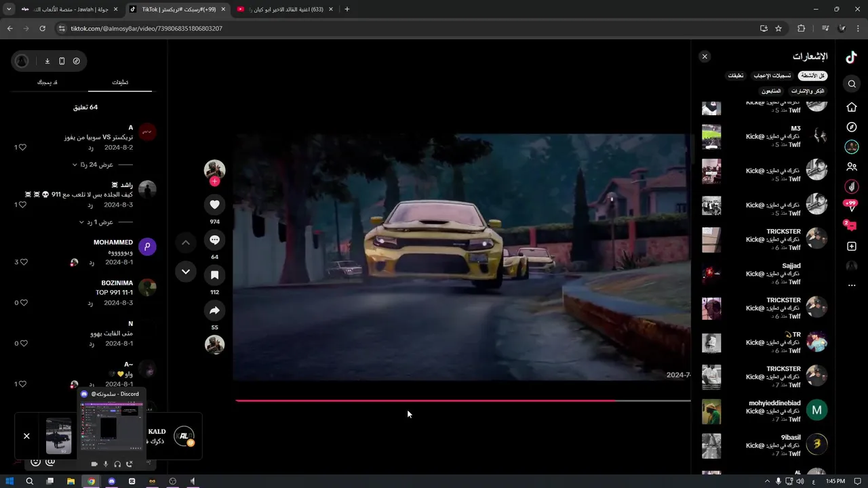The image size is (868, 488).
Task: Share the video with the arrow icon
Action: click(x=214, y=310)
